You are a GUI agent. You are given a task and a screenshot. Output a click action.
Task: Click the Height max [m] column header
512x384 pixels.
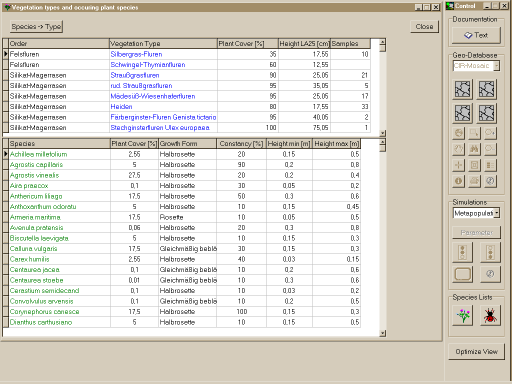[337, 144]
